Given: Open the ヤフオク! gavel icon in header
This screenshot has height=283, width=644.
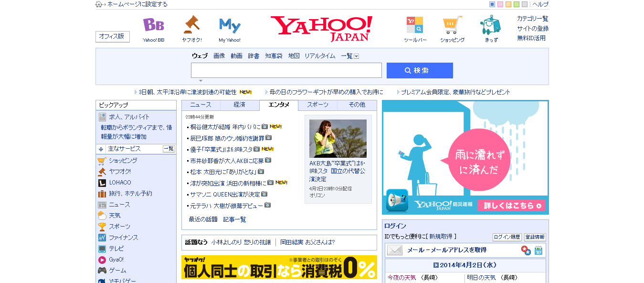Looking at the screenshot, I should 192,25.
